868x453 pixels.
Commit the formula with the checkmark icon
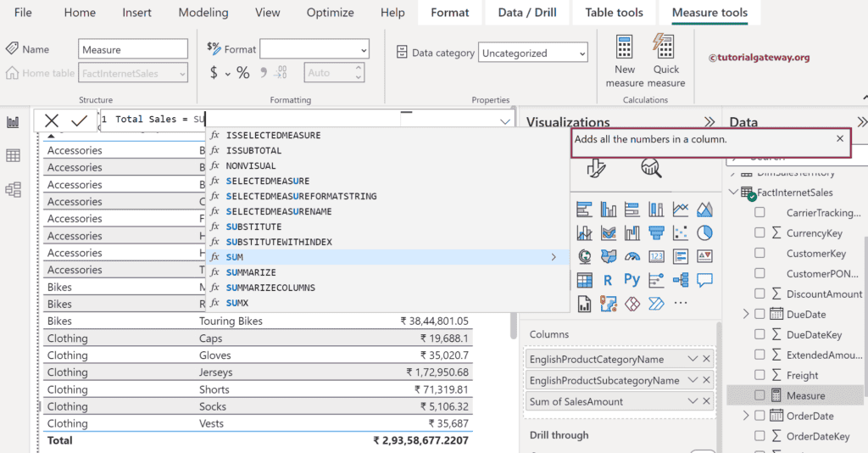79,120
